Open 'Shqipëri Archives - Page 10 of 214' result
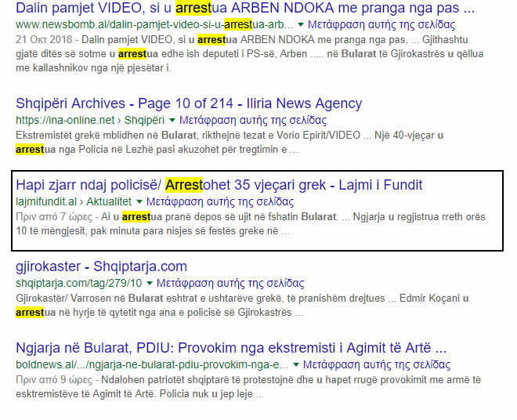517x420 pixels. 188,103
